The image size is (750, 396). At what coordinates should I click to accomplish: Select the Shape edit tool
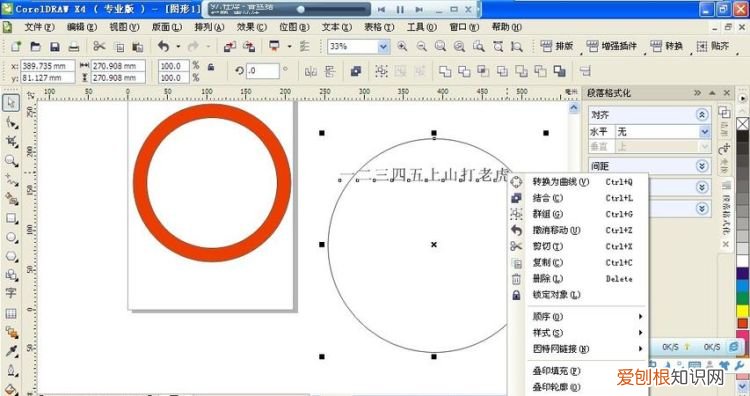click(11, 123)
